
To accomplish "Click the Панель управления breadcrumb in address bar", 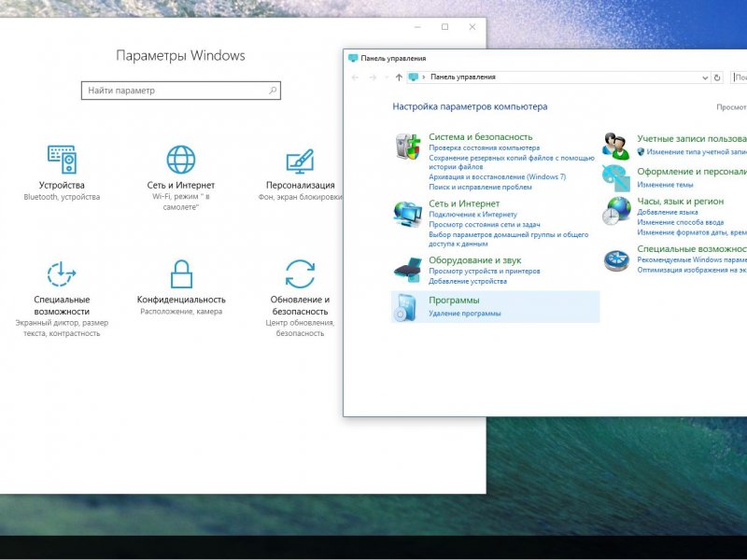I will coord(463,77).
